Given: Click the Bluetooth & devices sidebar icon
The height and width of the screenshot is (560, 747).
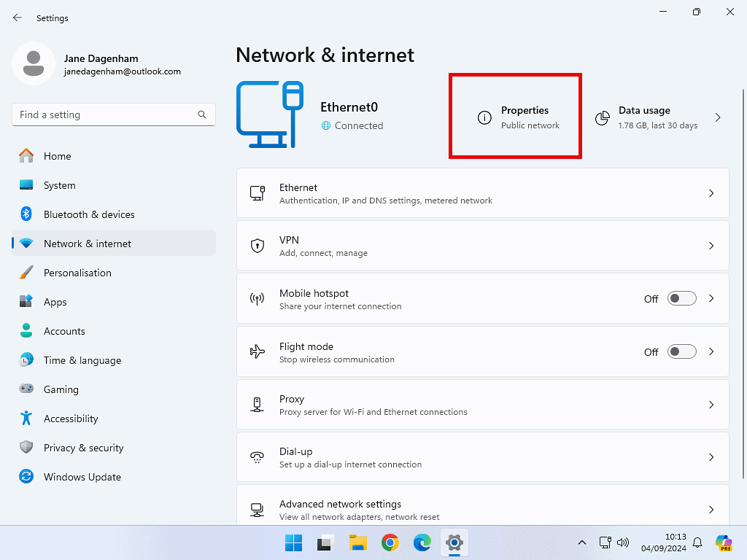Looking at the screenshot, I should point(26,214).
